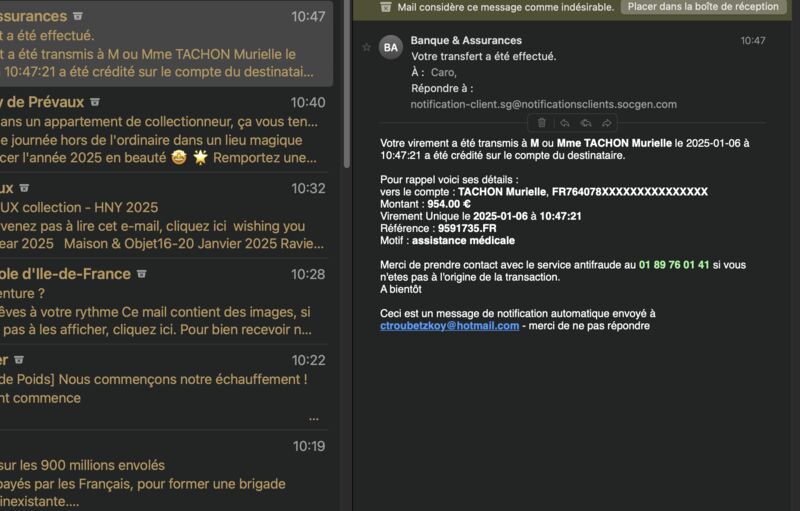Forward this message using the forward arrow
The width and height of the screenshot is (800, 511).
pos(607,123)
